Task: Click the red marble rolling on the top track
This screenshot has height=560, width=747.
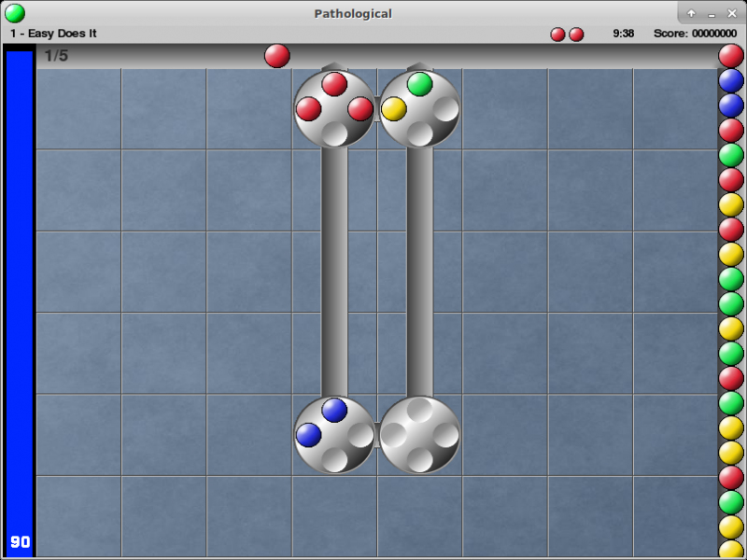Action: (x=277, y=56)
